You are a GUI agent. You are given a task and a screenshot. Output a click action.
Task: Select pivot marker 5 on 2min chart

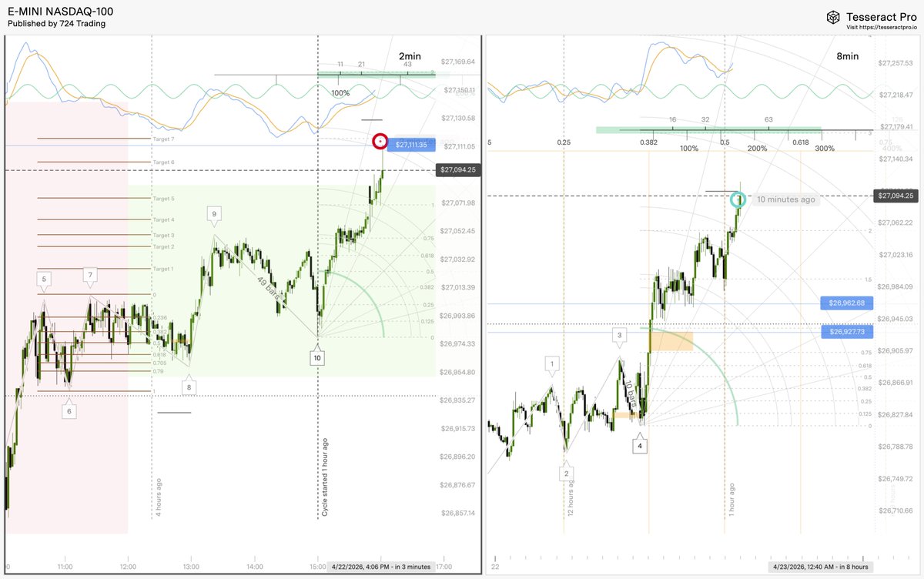click(45, 279)
